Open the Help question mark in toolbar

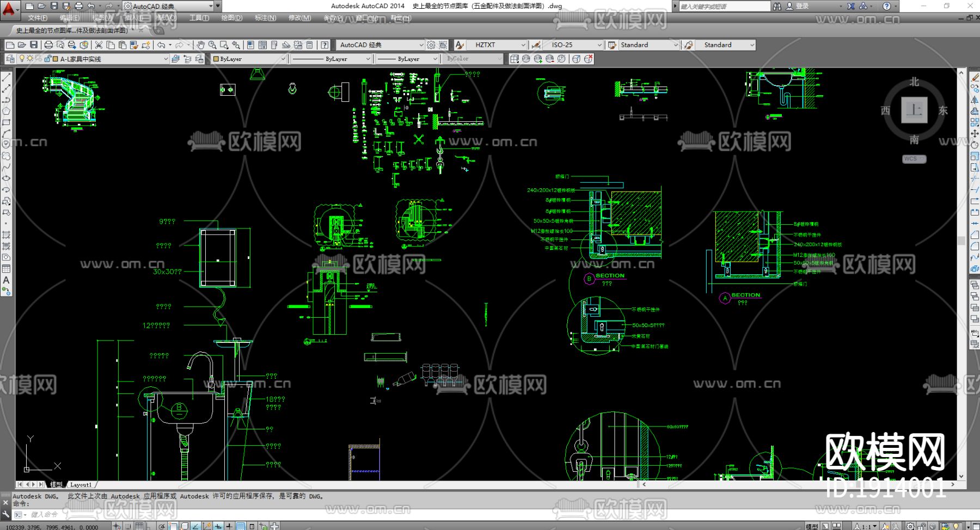pyautogui.click(x=324, y=45)
